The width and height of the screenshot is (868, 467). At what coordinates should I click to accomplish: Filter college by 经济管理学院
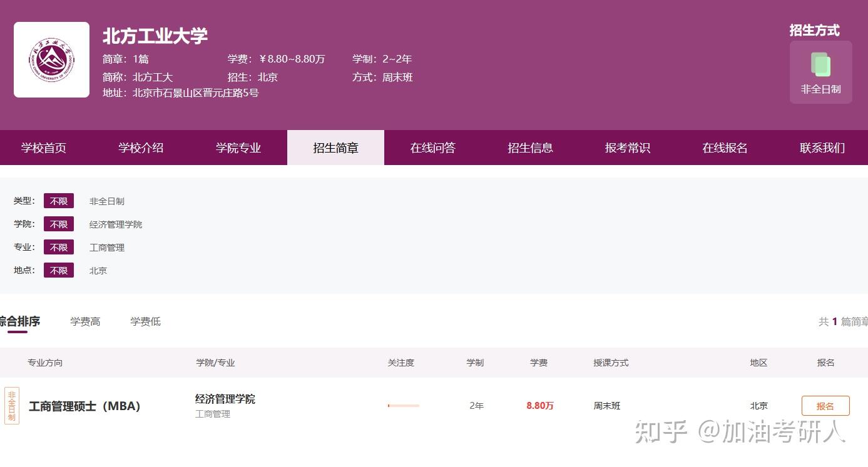pos(116,224)
